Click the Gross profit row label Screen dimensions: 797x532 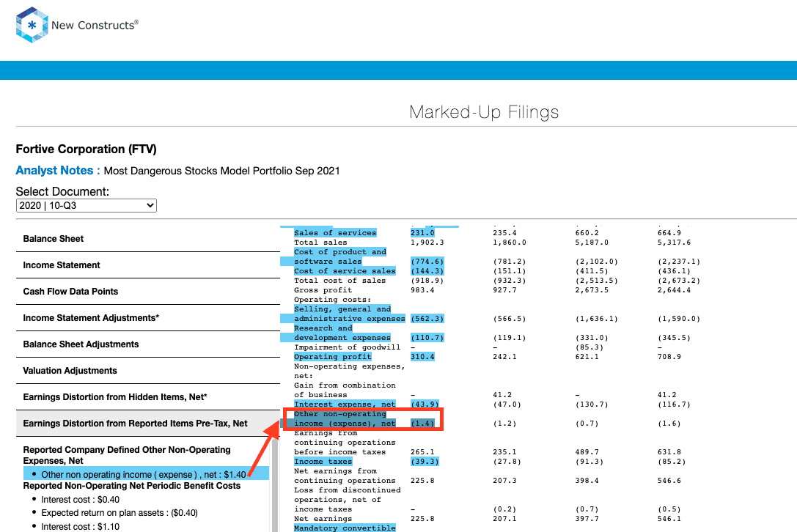click(323, 290)
